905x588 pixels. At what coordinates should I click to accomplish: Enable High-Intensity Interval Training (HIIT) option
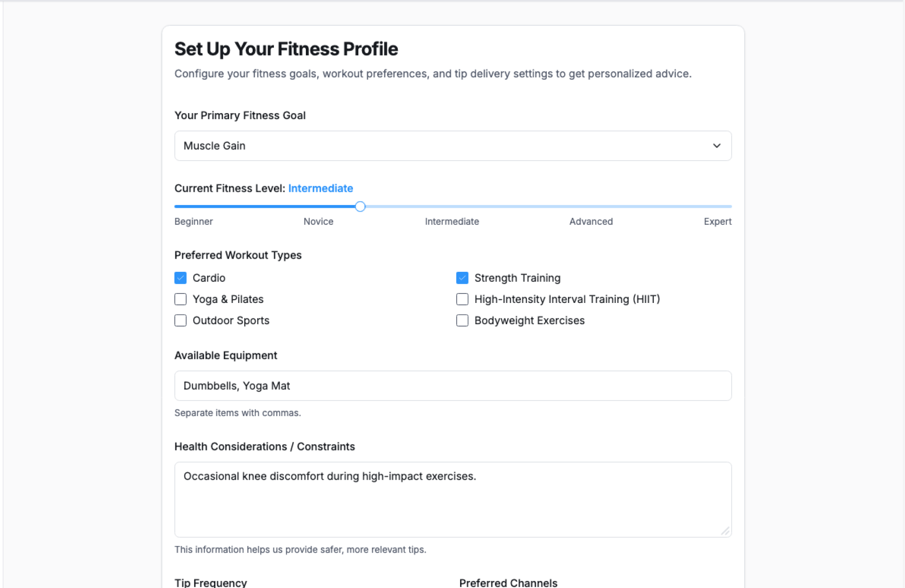pyautogui.click(x=462, y=299)
